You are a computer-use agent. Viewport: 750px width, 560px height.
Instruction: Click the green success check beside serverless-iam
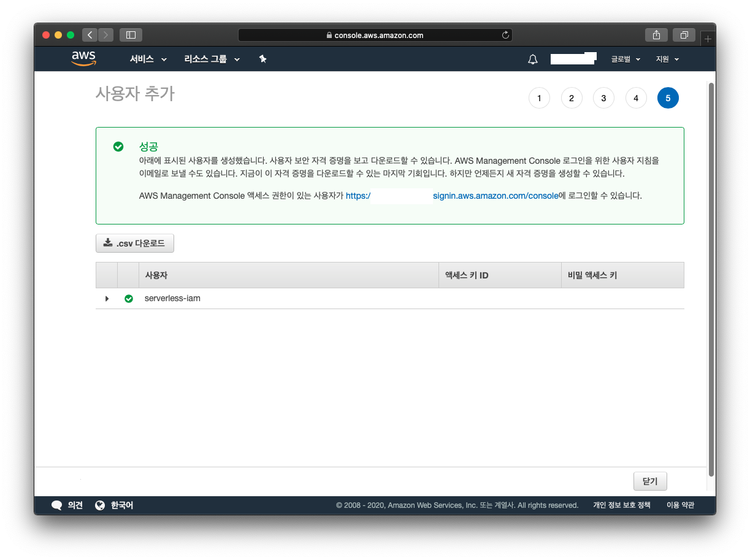[129, 298]
